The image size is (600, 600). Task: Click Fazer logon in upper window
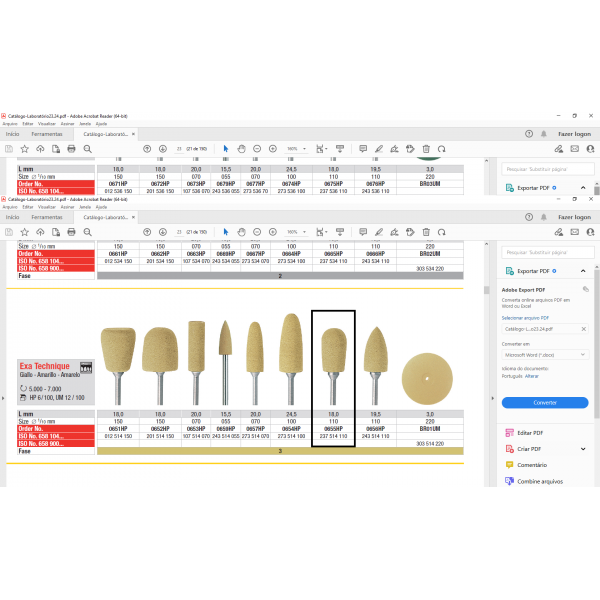coord(574,134)
